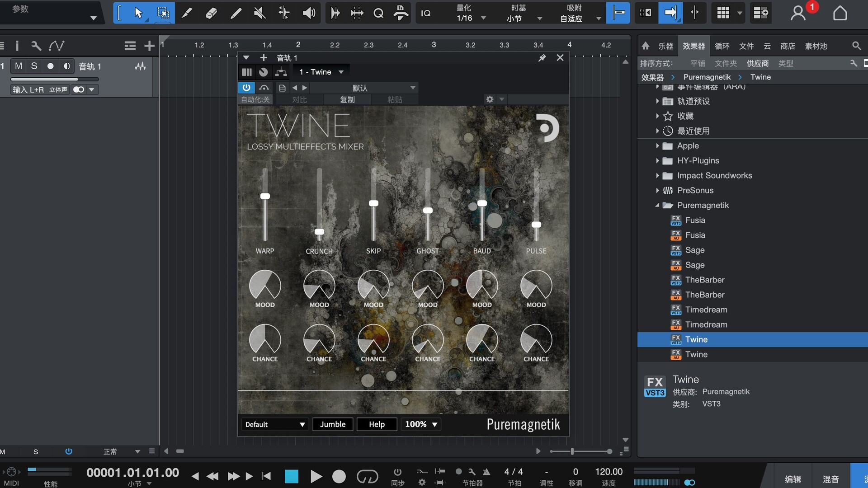868x488 pixels.
Task: Solo track 音轨 1
Action: point(34,66)
